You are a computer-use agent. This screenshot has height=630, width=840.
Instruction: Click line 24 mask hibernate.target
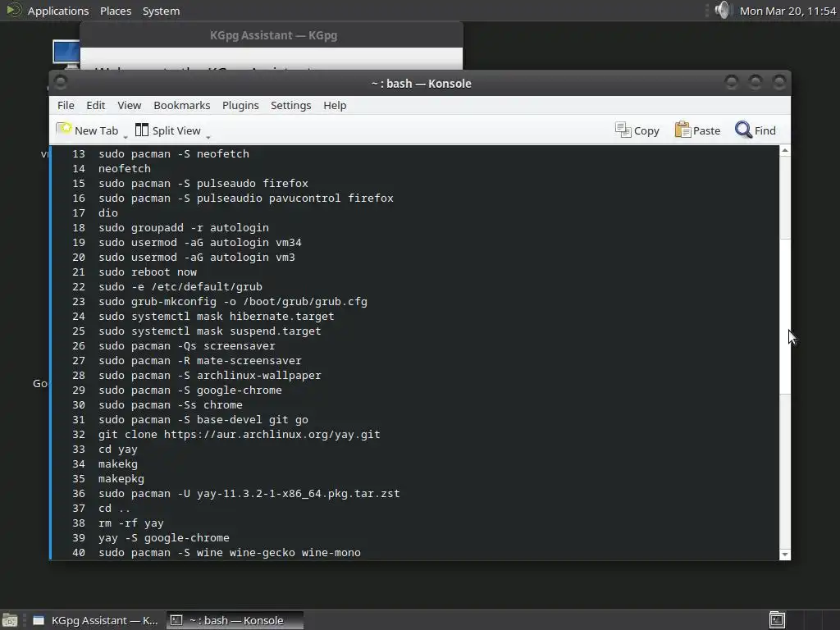pyautogui.click(x=217, y=317)
